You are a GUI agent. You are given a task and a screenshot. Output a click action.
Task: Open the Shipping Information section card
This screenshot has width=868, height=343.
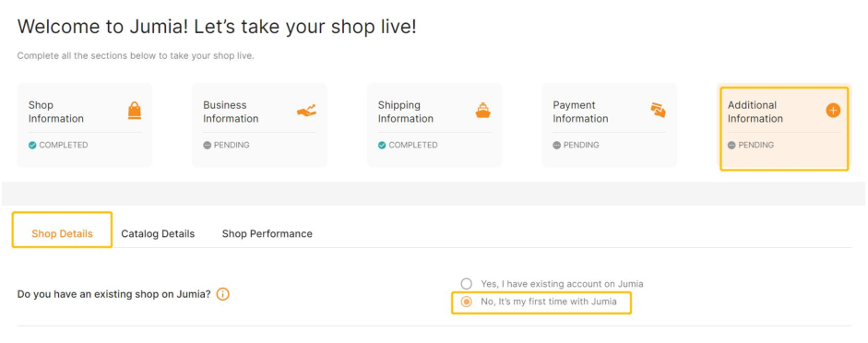tap(434, 125)
